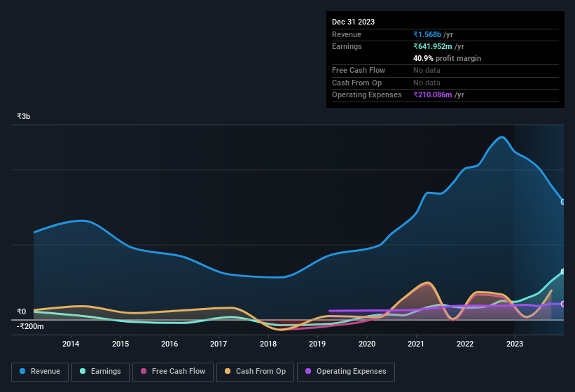Select the Earnings endpoint marker on chart
Image resolution: width=575 pixels, height=392 pixels.
coord(563,272)
